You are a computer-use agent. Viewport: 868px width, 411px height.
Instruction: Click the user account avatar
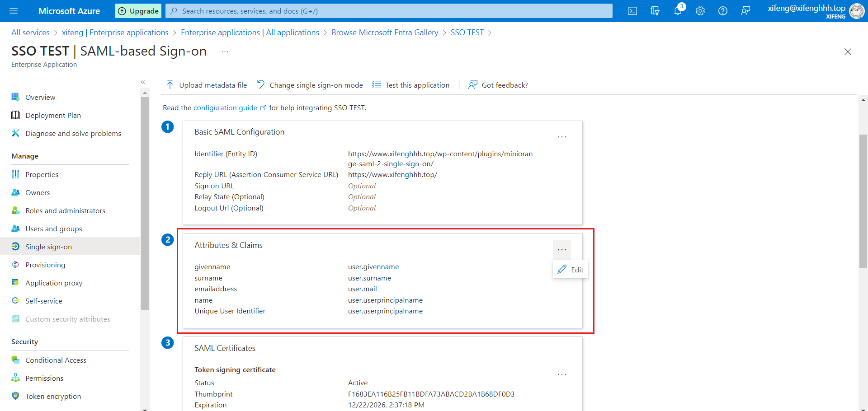click(857, 11)
